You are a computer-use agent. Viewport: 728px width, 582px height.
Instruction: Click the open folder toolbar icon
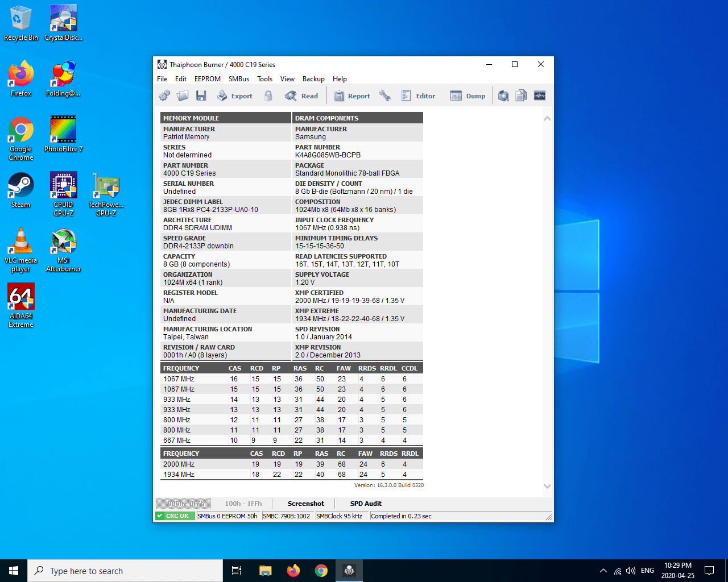(183, 96)
